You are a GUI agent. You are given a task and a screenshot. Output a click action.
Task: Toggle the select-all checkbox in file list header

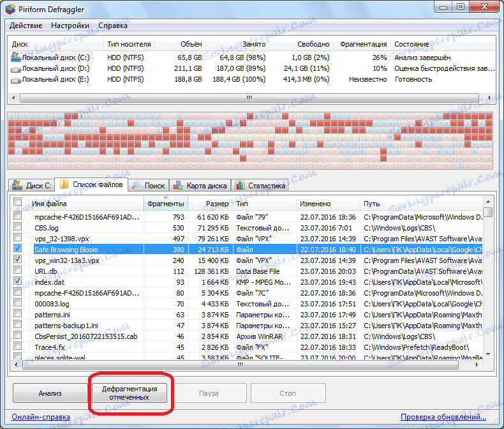pos(18,202)
